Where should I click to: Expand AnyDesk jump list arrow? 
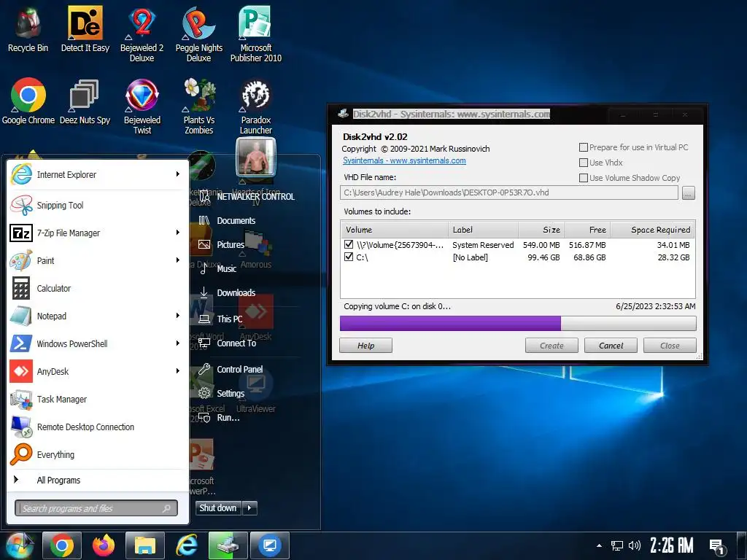tap(178, 371)
